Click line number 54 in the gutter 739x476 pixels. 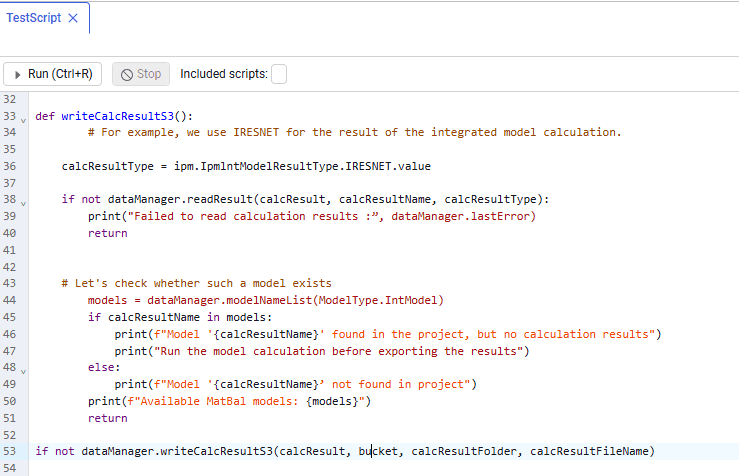click(x=9, y=468)
